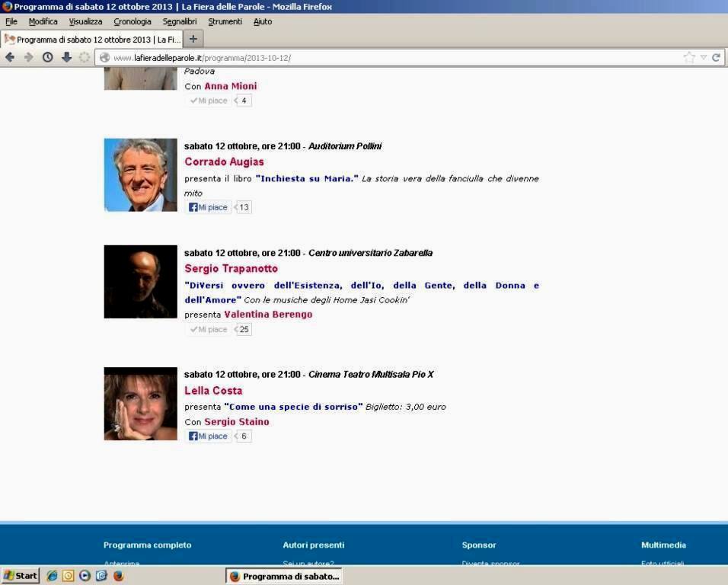Open the Segnalibri menu

tap(180, 21)
